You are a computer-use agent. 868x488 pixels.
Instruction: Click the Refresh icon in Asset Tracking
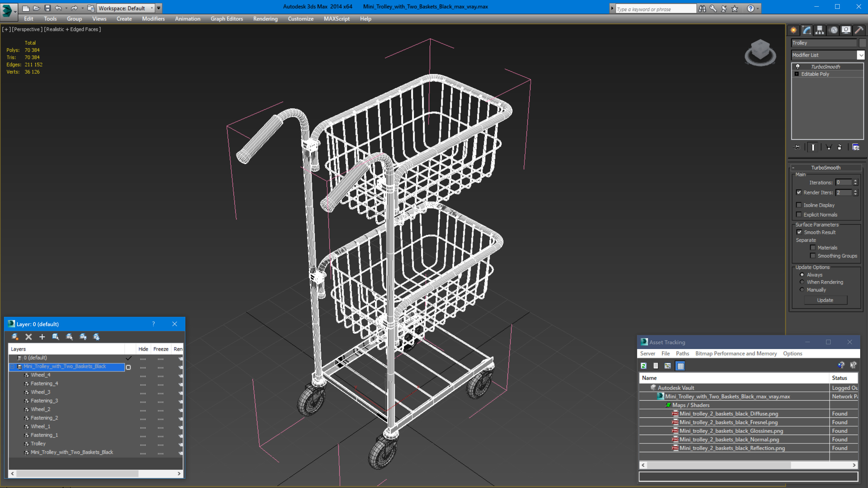click(x=643, y=366)
